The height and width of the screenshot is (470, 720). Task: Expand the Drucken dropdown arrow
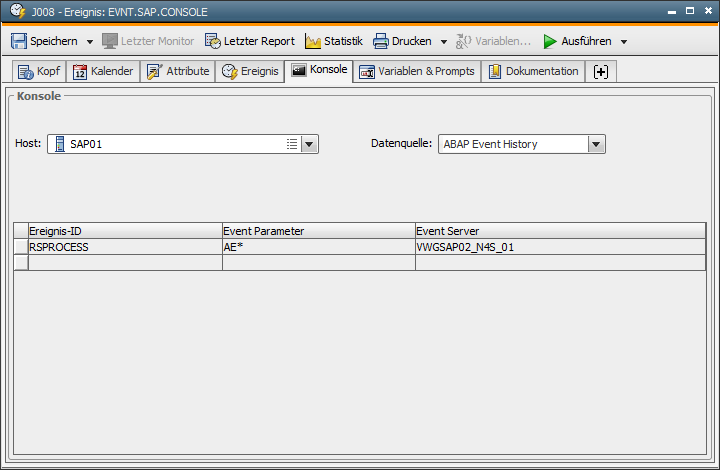(444, 42)
